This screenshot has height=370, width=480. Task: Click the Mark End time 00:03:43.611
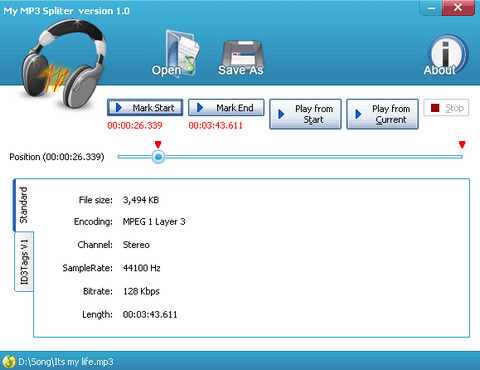click(216, 125)
